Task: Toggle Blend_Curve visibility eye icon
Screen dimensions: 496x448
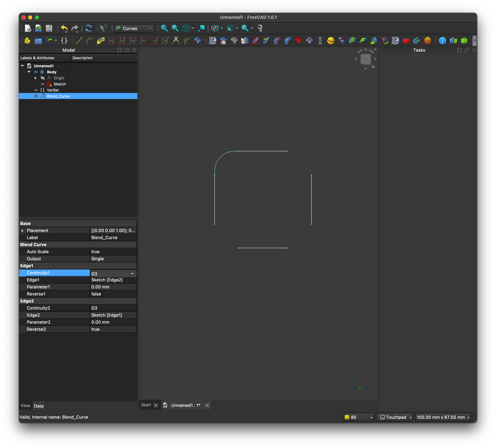Action: coord(36,96)
